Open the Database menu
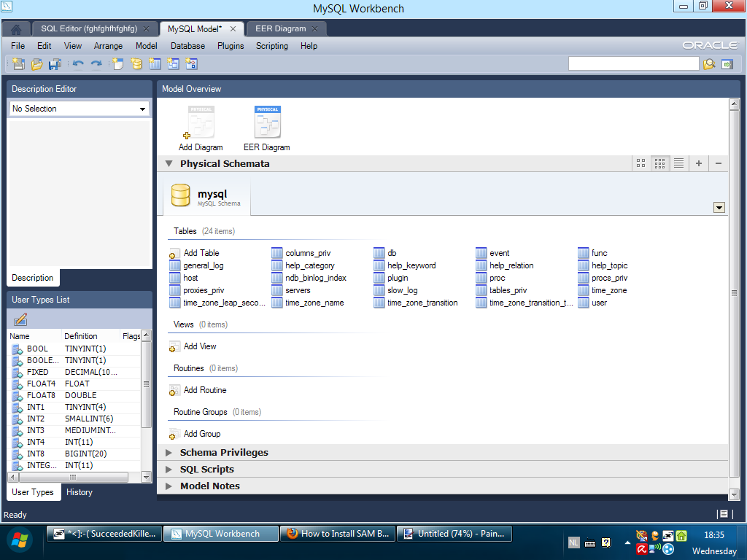 click(x=187, y=46)
